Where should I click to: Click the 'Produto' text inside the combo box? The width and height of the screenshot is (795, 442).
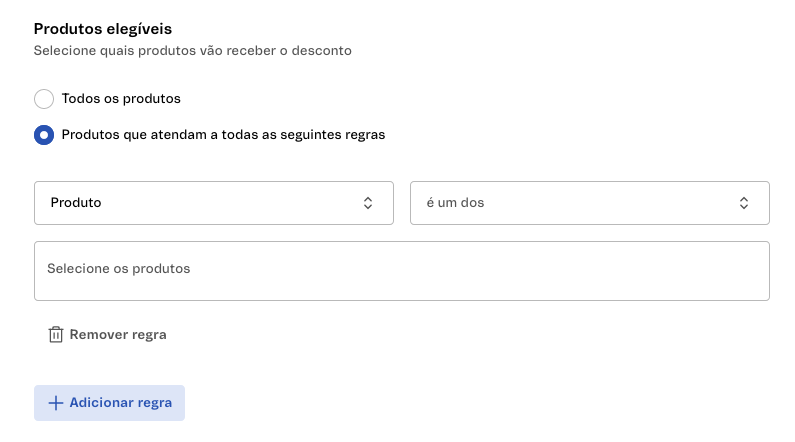point(76,203)
